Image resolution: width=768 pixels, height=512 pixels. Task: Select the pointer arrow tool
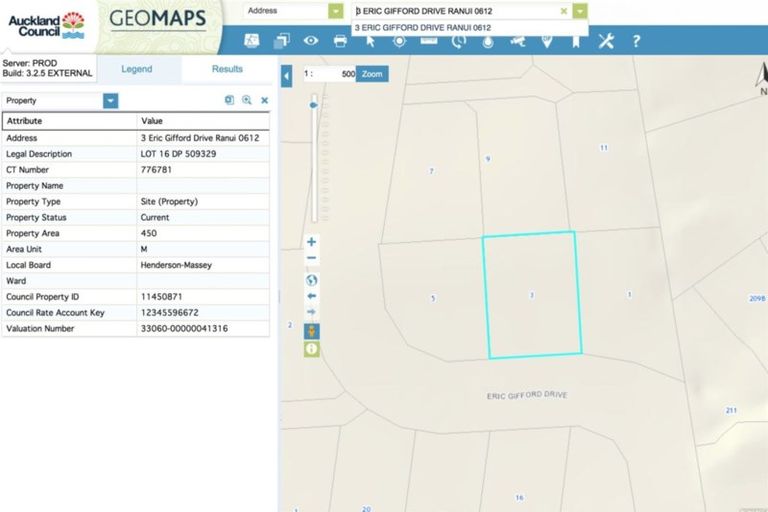click(x=370, y=41)
